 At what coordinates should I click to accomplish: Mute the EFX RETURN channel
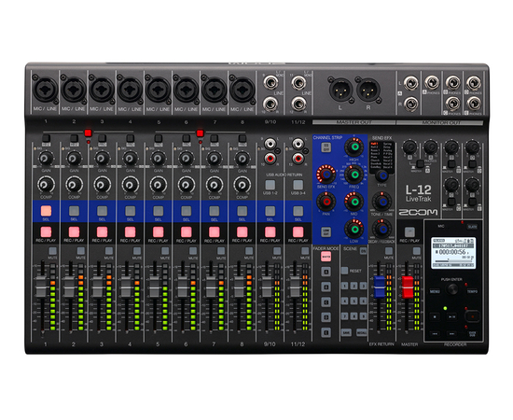coord(389,251)
